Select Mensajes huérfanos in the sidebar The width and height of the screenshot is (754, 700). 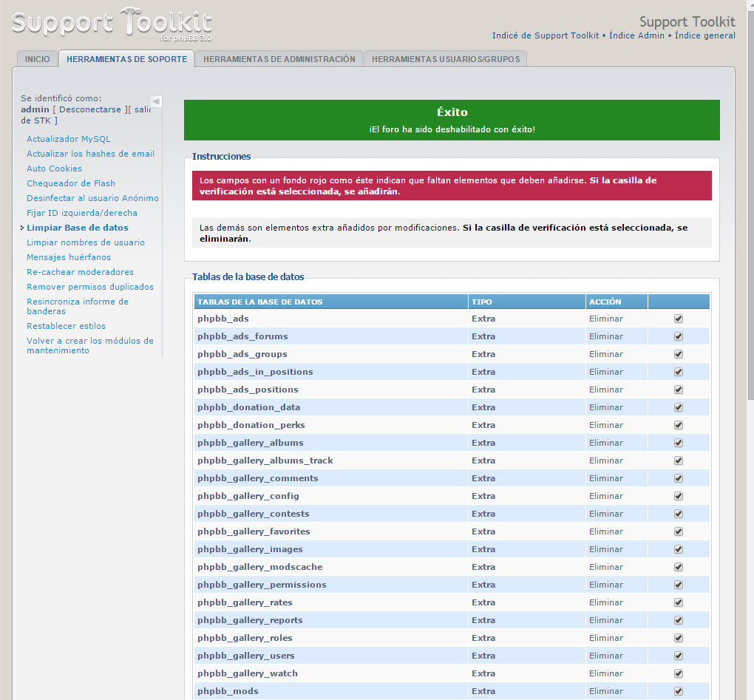tap(69, 257)
